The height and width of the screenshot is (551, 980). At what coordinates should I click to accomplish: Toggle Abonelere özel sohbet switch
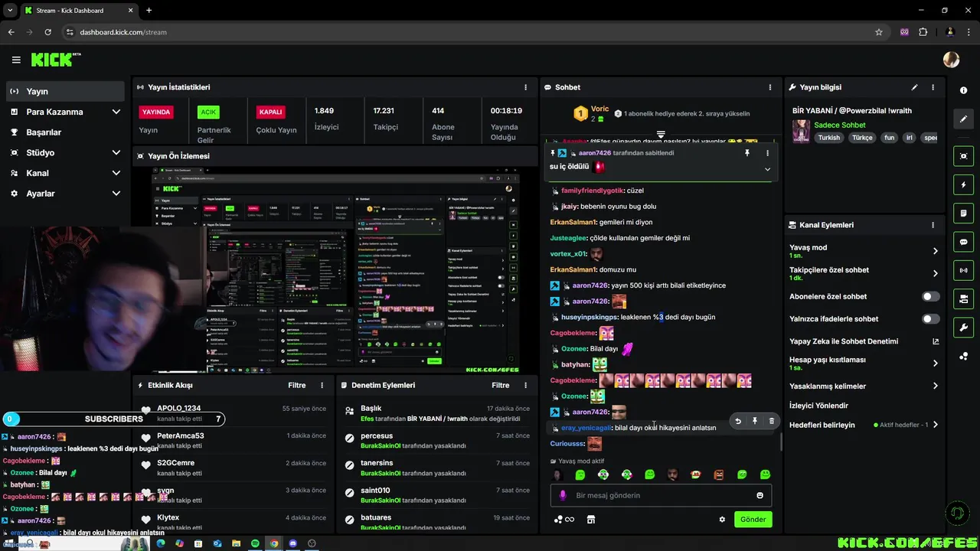pos(930,296)
